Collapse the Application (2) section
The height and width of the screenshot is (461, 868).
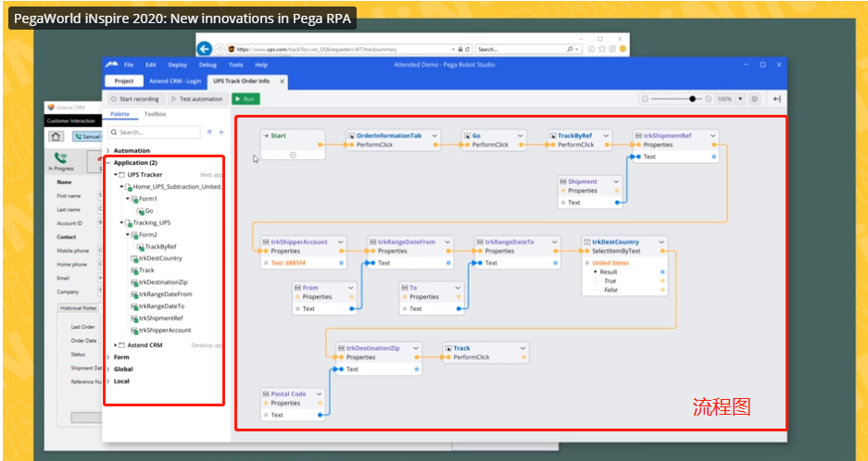tap(108, 163)
